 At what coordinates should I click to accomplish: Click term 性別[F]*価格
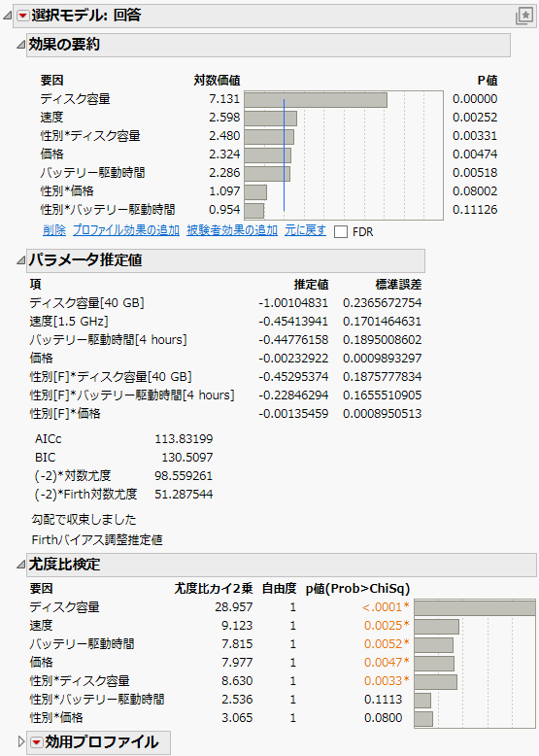(x=65, y=414)
